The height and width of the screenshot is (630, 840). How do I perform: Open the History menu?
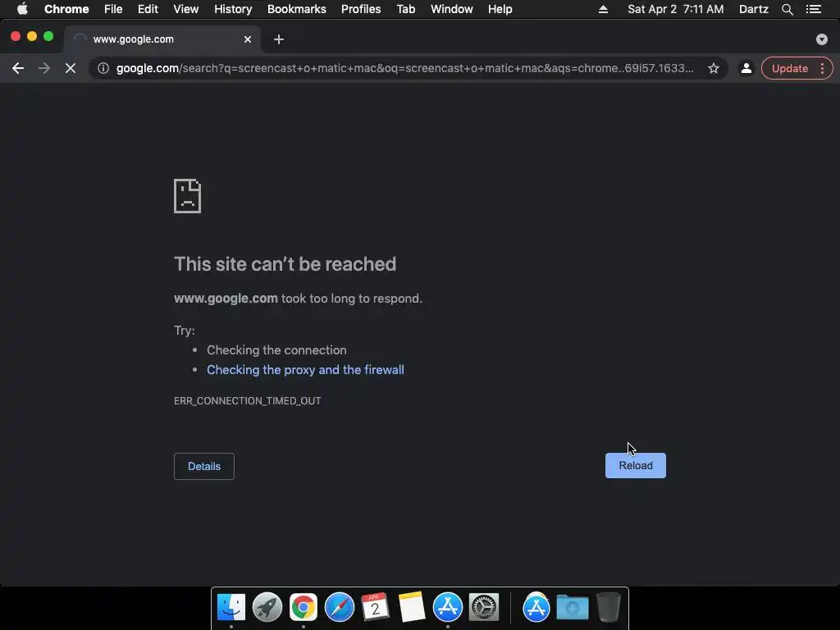click(233, 9)
